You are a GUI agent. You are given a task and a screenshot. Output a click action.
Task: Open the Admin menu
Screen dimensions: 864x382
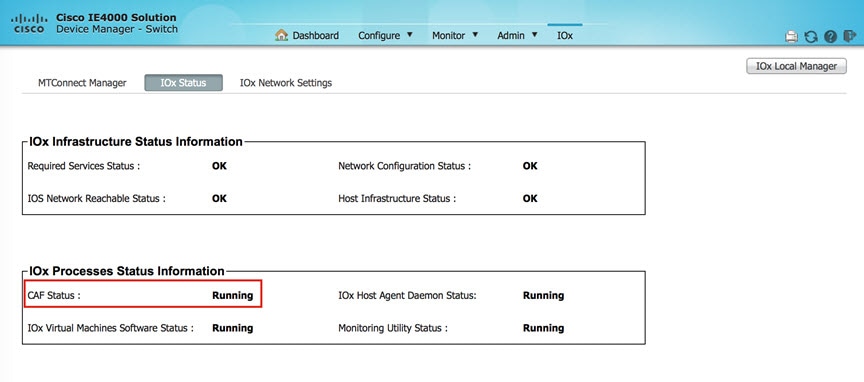pos(511,35)
